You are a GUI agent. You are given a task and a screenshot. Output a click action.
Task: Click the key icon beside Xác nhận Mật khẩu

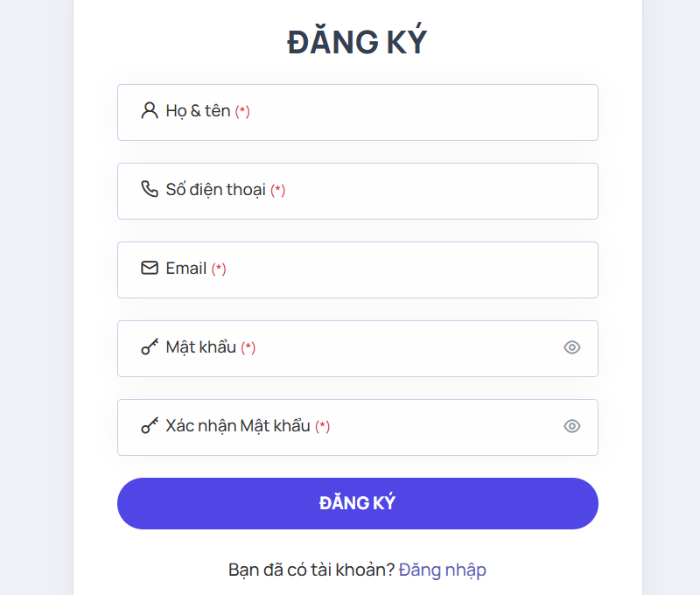click(149, 426)
